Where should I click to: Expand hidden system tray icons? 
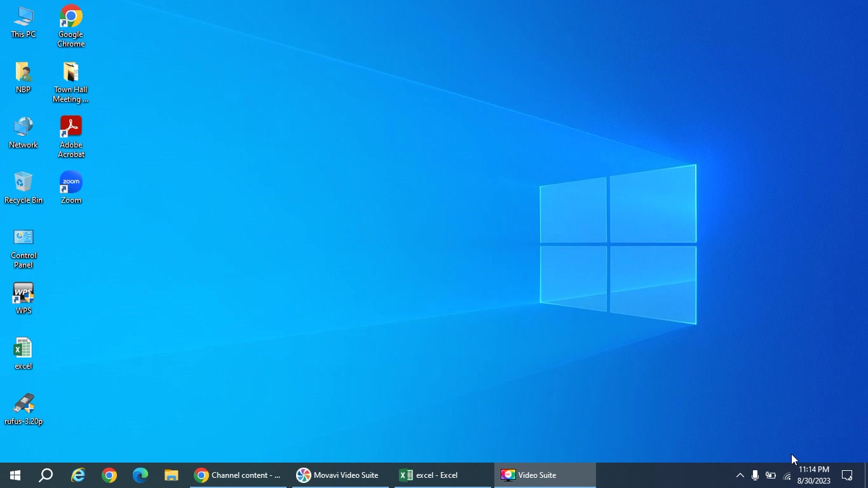pyautogui.click(x=740, y=475)
